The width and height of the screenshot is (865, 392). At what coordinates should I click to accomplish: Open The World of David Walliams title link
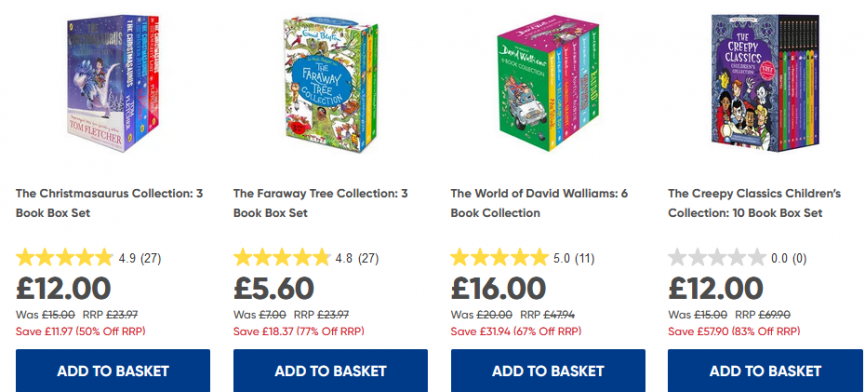tap(539, 203)
